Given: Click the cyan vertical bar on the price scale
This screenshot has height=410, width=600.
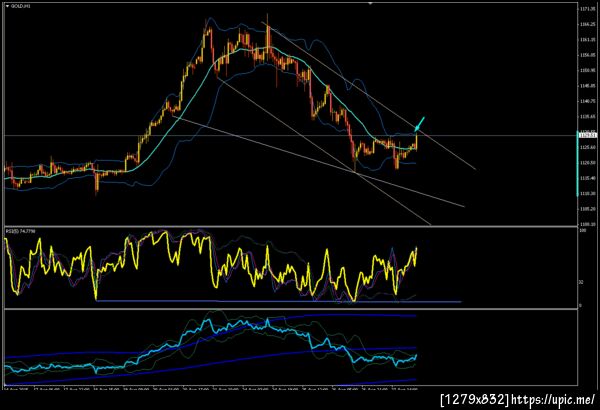Looking at the screenshot, I should tap(577, 164).
